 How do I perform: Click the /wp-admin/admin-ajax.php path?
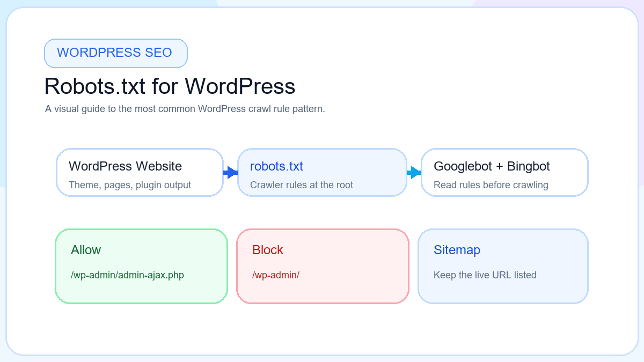point(127,275)
